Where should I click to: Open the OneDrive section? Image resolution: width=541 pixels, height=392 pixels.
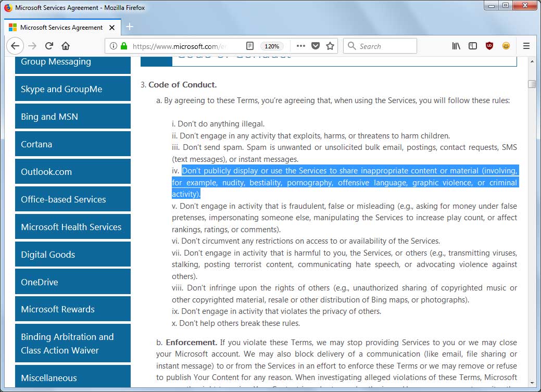[x=73, y=282]
